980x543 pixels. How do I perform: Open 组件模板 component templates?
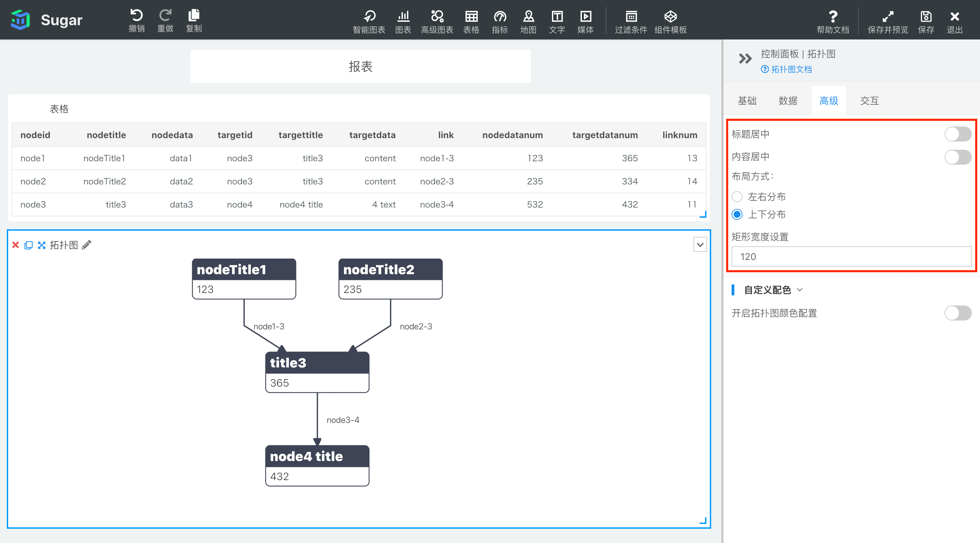670,21
